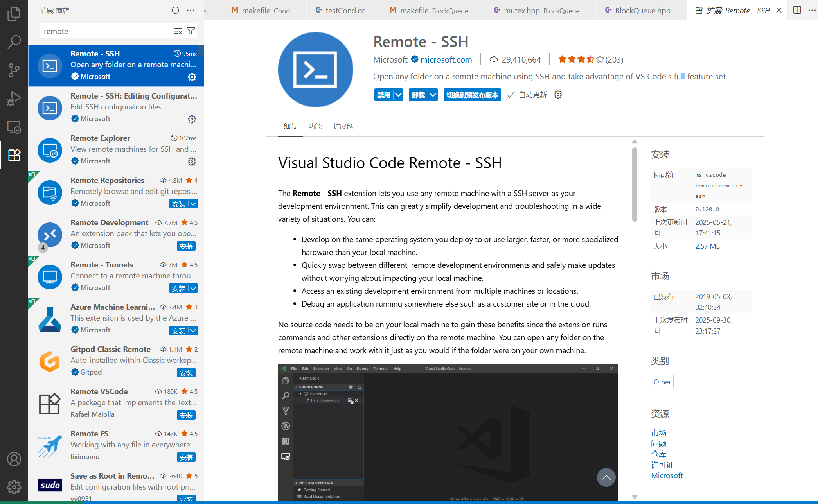Click the 2.57 MB size value
This screenshot has width=818, height=504.
707,246
